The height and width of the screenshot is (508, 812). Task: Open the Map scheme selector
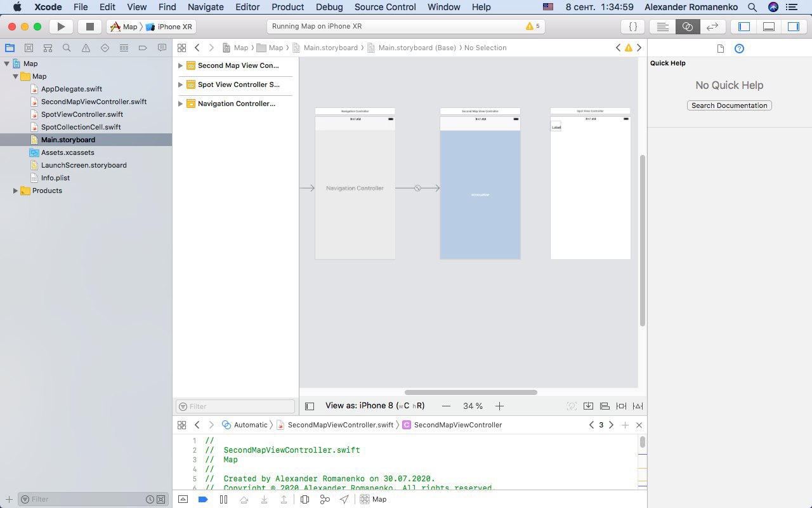point(124,27)
